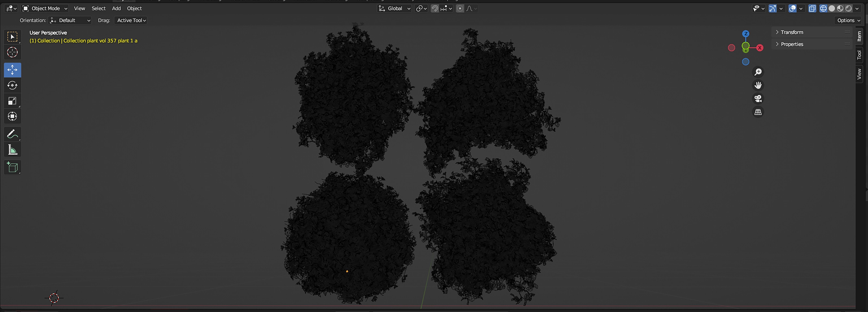Click the 'User Perspective' viewport label

pos(48,33)
